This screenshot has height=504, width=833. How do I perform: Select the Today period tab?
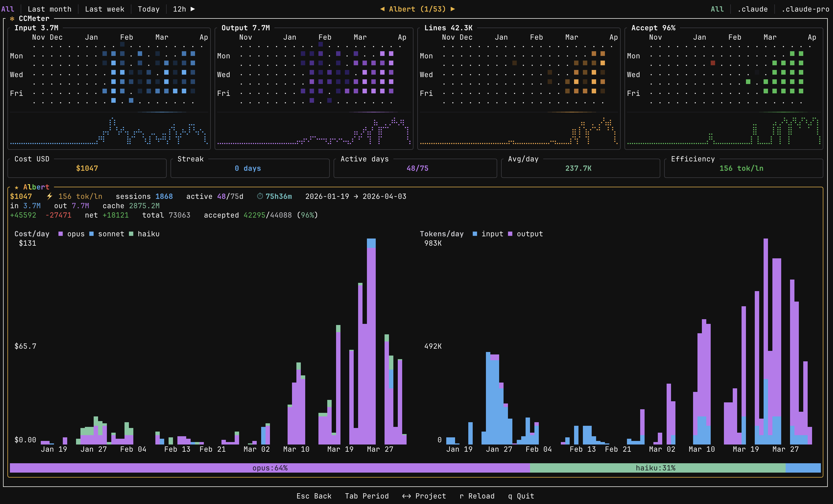[148, 9]
